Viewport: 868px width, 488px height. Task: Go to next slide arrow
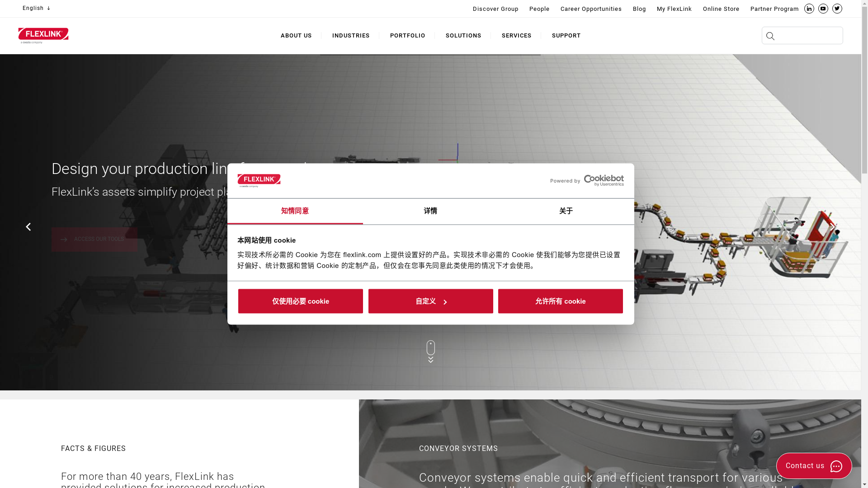[x=832, y=227]
